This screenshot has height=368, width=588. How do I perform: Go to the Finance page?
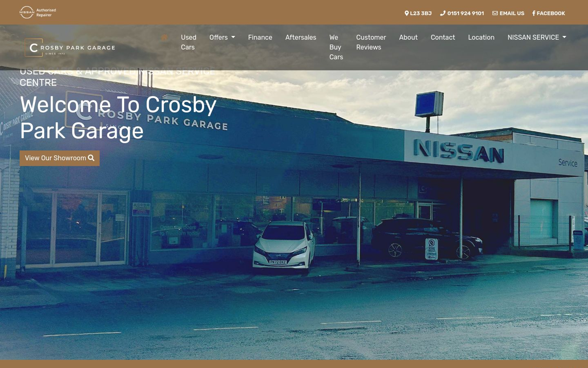click(260, 37)
